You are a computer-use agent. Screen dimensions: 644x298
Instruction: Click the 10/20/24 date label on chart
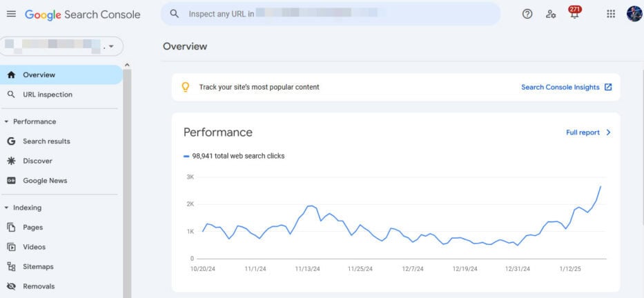[x=202, y=269]
